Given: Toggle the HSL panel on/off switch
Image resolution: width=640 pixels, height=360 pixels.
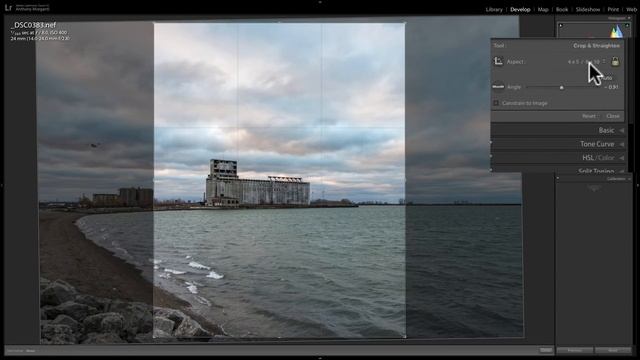Looking at the screenshot, I should (x=491, y=156).
